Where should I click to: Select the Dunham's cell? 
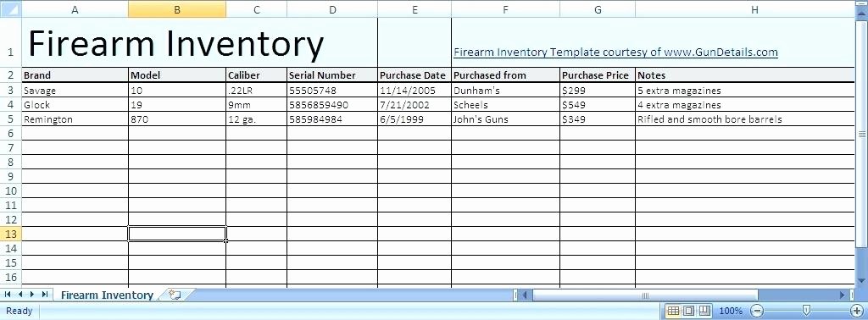coord(505,90)
